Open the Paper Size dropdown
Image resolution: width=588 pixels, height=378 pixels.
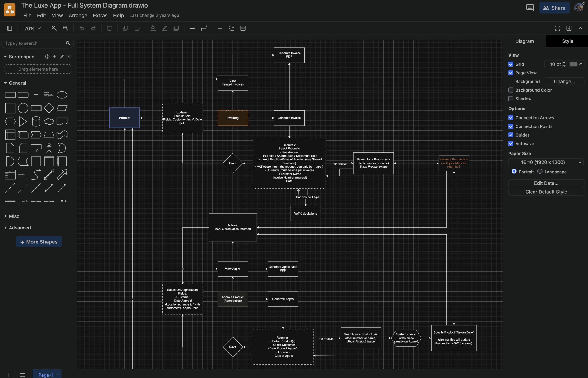[x=546, y=162]
